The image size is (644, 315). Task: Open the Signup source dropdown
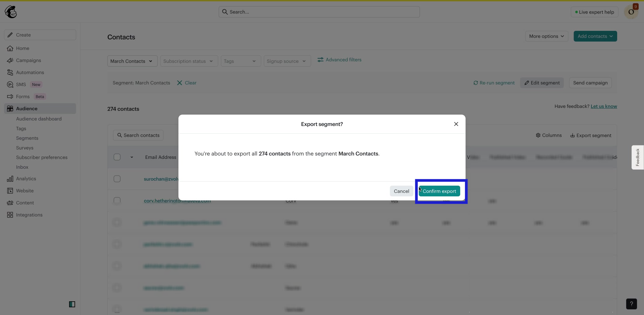coord(287,61)
